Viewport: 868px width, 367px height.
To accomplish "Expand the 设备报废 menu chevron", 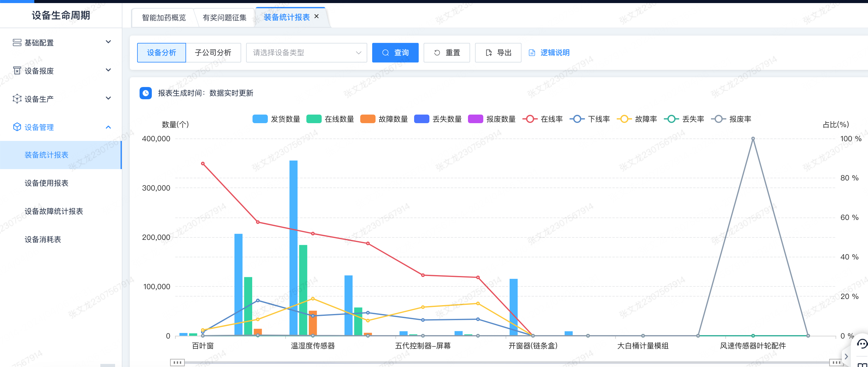I will pos(108,70).
